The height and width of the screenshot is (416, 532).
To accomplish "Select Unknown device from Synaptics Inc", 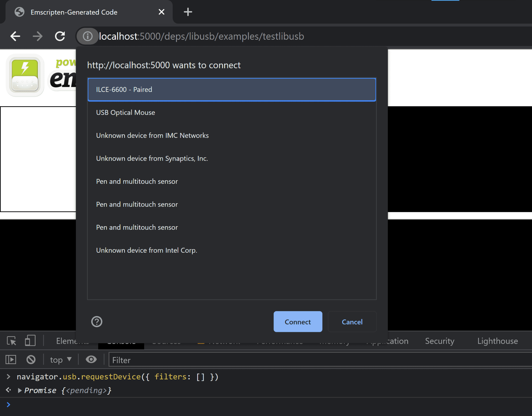I will click(151, 158).
